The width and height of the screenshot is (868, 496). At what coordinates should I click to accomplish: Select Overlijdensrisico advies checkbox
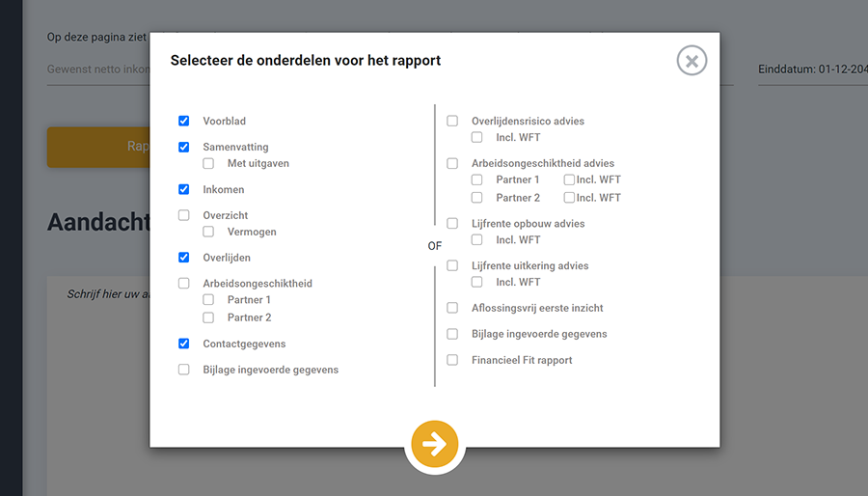coord(452,121)
